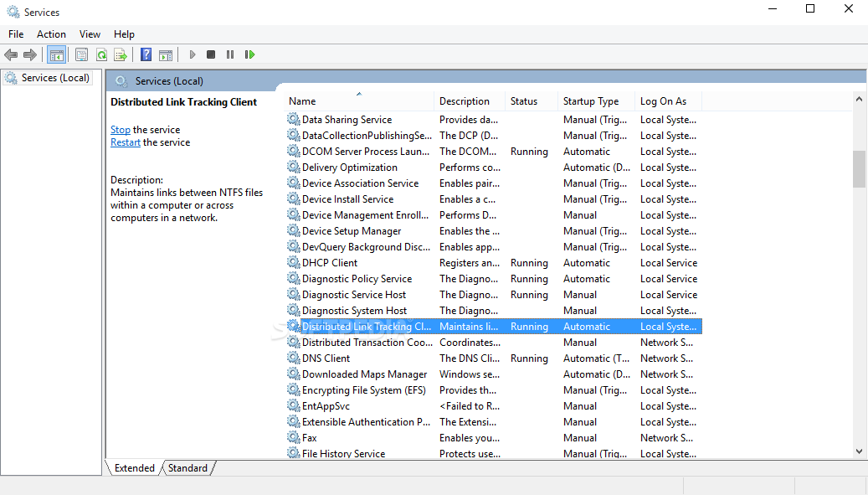Click the Export List toolbar icon

click(121, 54)
